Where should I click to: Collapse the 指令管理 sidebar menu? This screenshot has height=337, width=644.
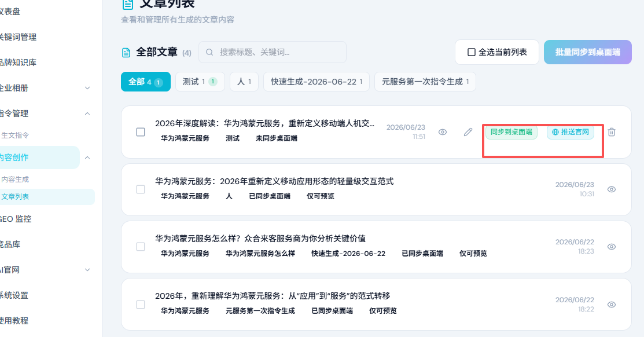coord(87,113)
